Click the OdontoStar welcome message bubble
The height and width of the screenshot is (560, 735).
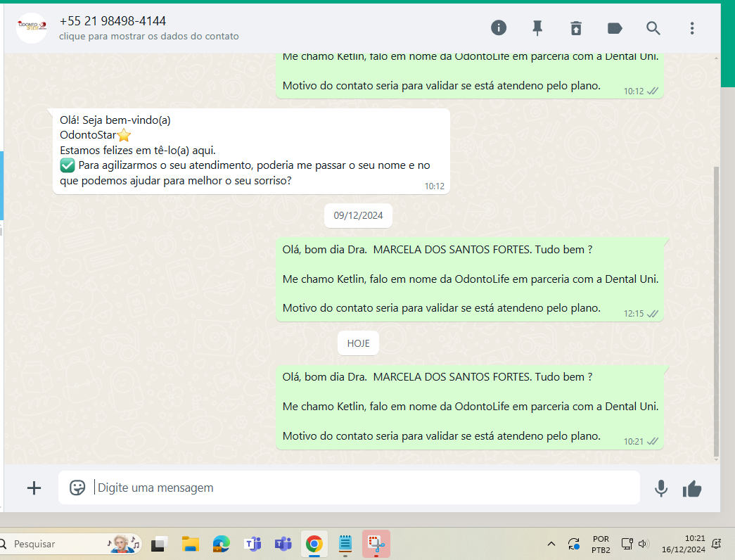click(x=251, y=151)
